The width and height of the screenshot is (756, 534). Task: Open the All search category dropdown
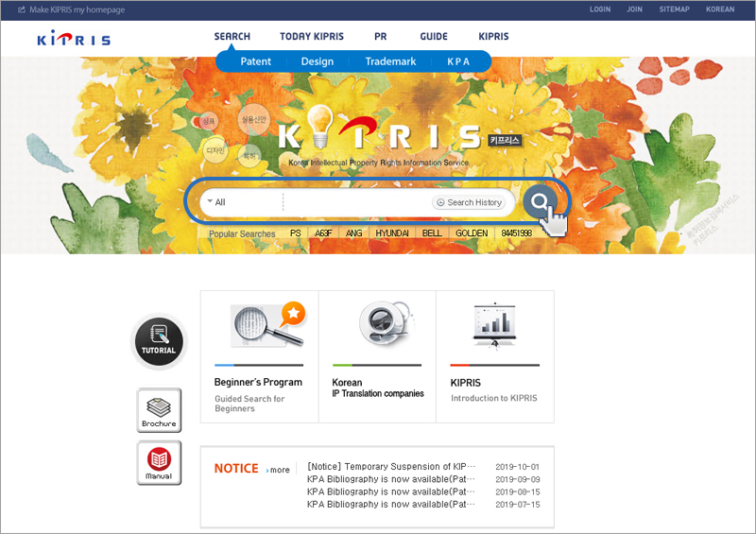click(241, 202)
